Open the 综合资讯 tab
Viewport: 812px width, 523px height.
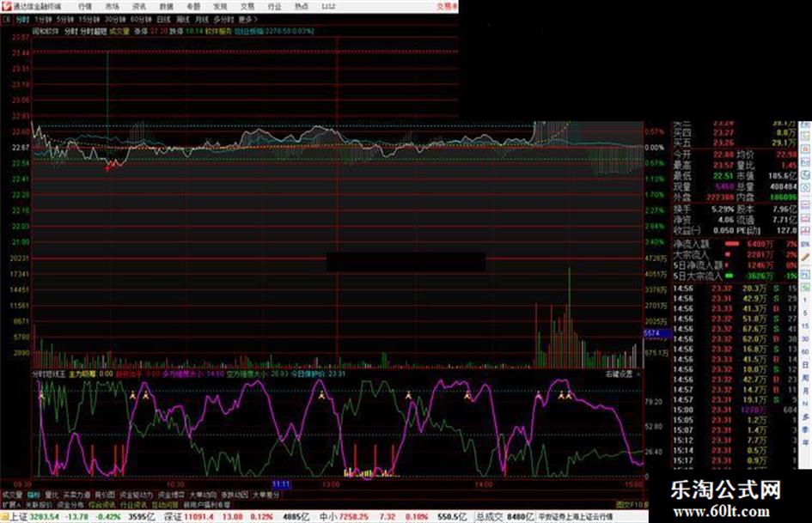pyautogui.click(x=102, y=504)
